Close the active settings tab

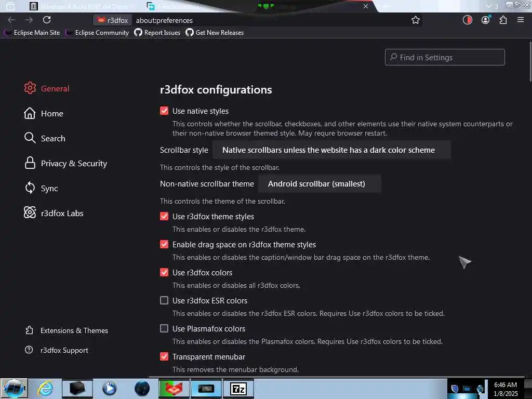(x=366, y=6)
